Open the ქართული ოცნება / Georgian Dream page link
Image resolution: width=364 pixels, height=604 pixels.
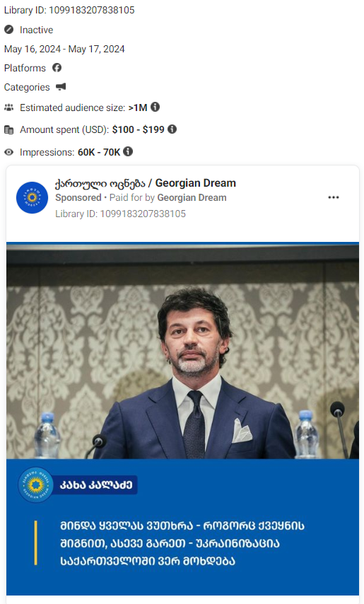tap(146, 183)
